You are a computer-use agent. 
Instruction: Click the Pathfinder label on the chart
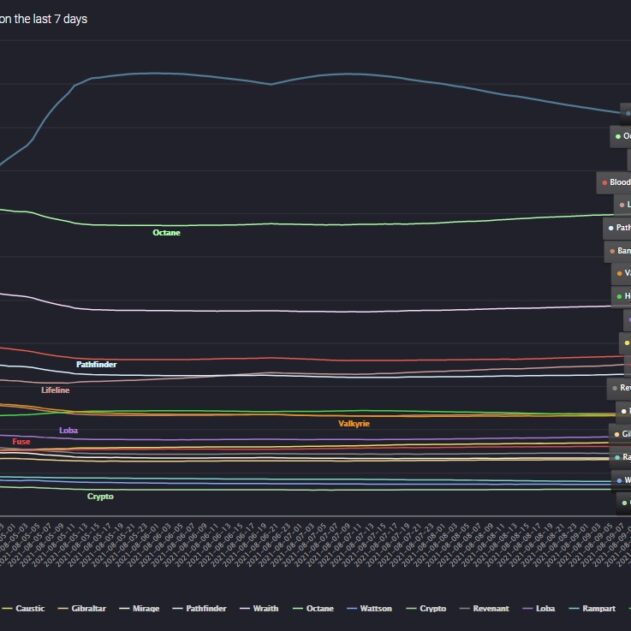point(97,364)
